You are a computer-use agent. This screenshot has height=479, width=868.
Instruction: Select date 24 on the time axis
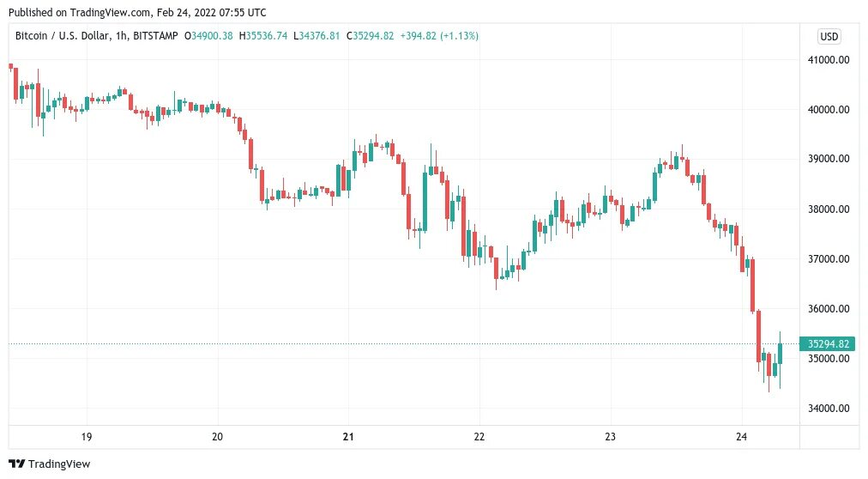741,437
